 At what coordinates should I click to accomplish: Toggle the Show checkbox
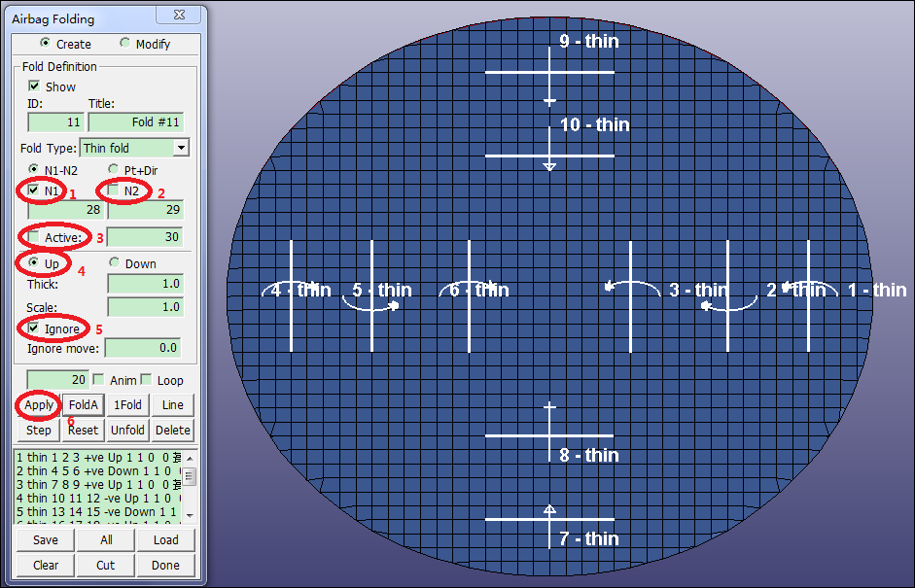click(x=35, y=86)
